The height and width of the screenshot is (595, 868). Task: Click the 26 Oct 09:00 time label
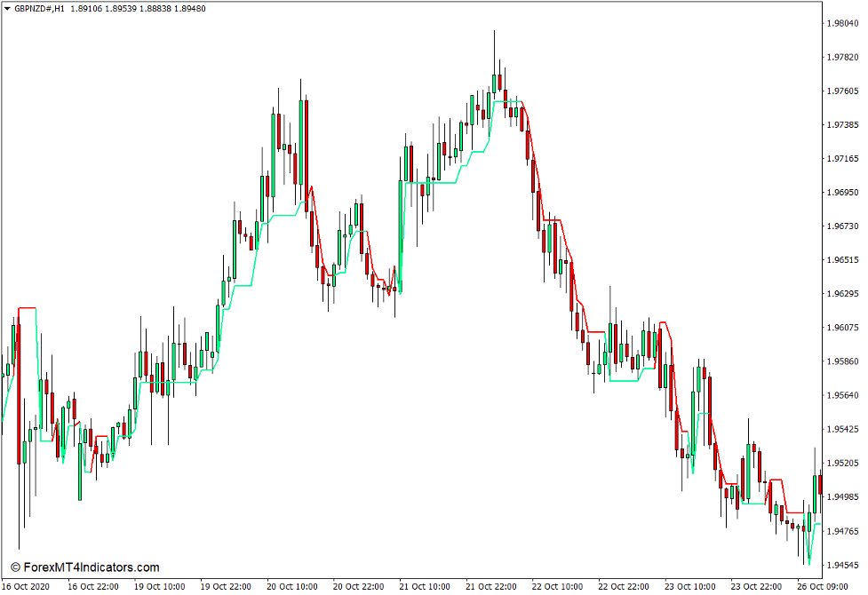824,584
